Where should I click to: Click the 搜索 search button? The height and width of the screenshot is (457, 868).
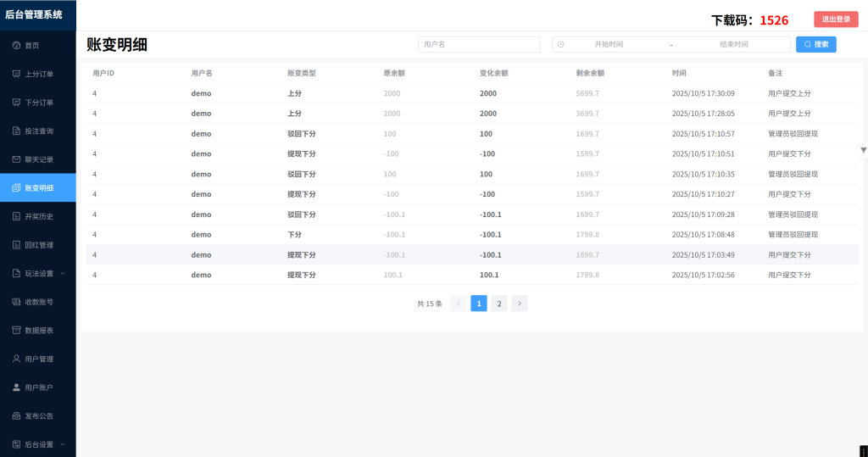coord(815,44)
